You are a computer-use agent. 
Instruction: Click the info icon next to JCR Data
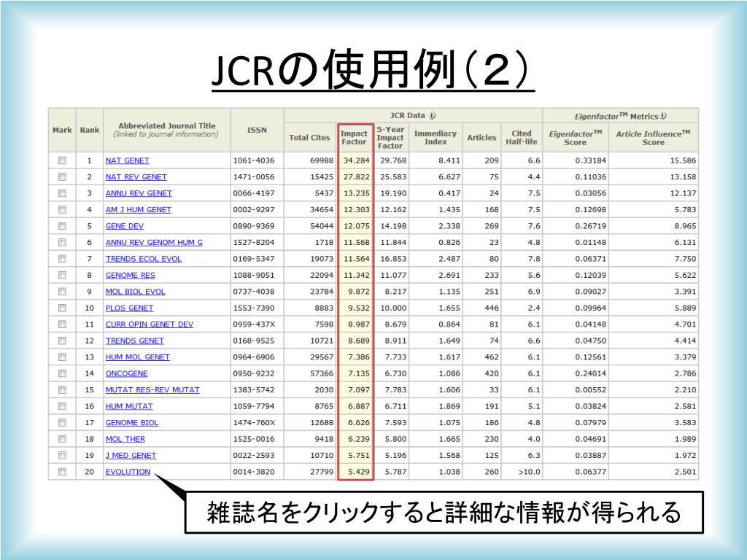(x=432, y=115)
